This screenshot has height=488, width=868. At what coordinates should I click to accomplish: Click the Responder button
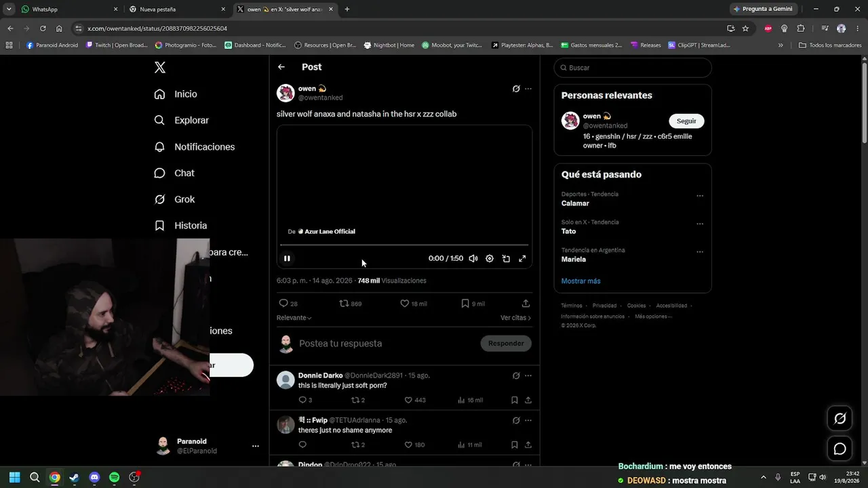(506, 344)
